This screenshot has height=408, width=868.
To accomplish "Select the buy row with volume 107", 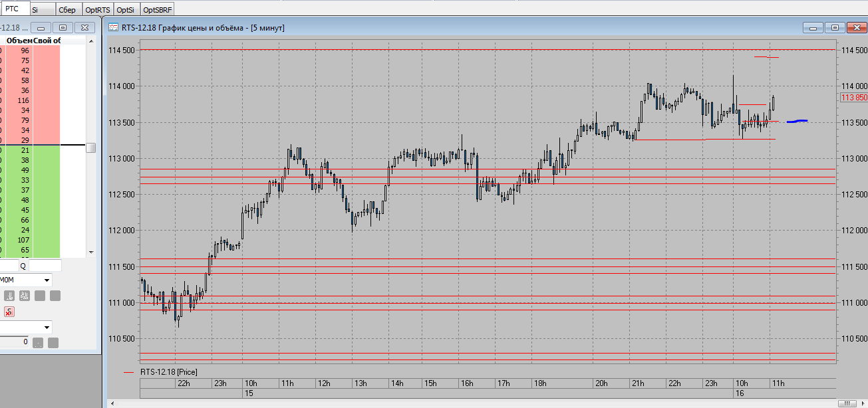I will (x=30, y=240).
